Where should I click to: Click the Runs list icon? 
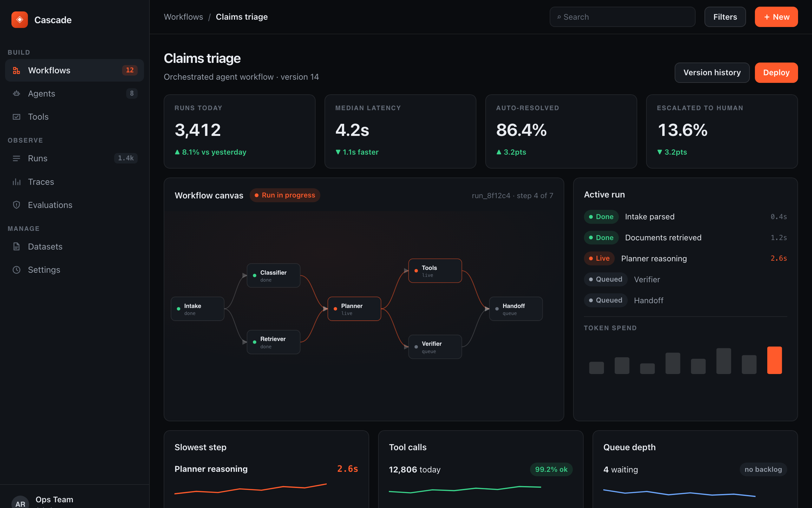point(16,158)
